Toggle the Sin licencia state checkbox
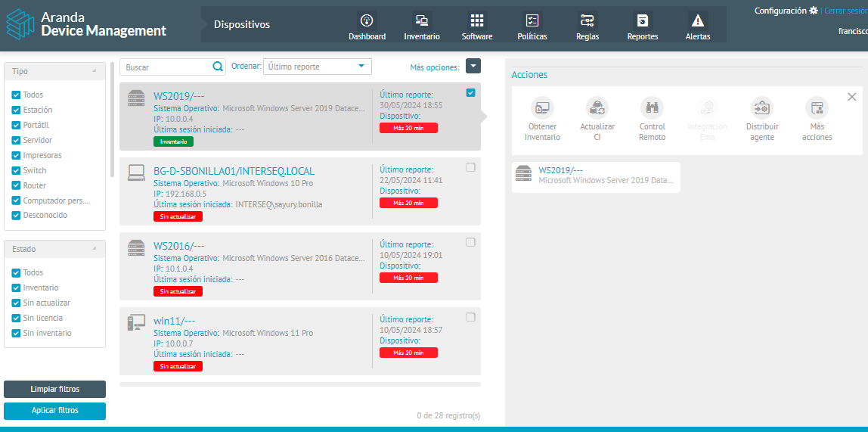 [16, 319]
